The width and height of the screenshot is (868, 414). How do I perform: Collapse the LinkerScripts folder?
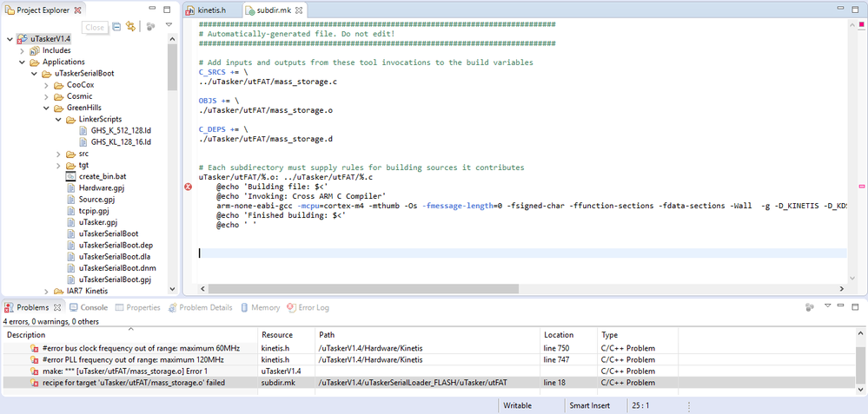coord(58,120)
